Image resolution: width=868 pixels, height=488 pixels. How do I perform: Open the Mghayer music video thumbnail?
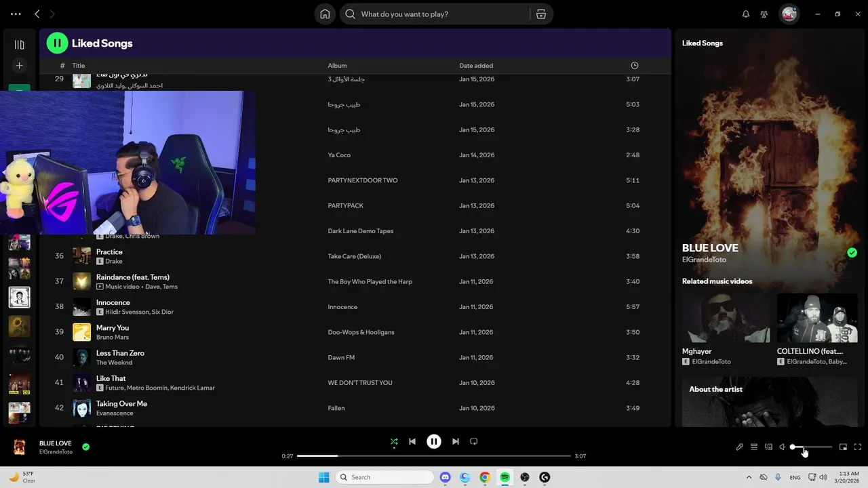[726, 318]
